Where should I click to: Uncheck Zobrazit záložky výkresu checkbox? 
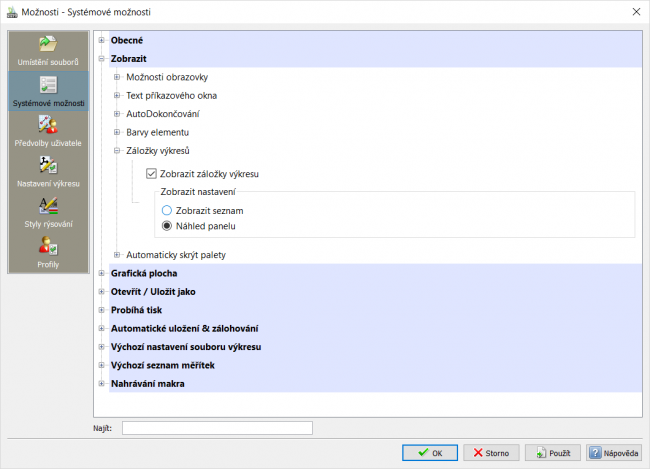[151, 174]
